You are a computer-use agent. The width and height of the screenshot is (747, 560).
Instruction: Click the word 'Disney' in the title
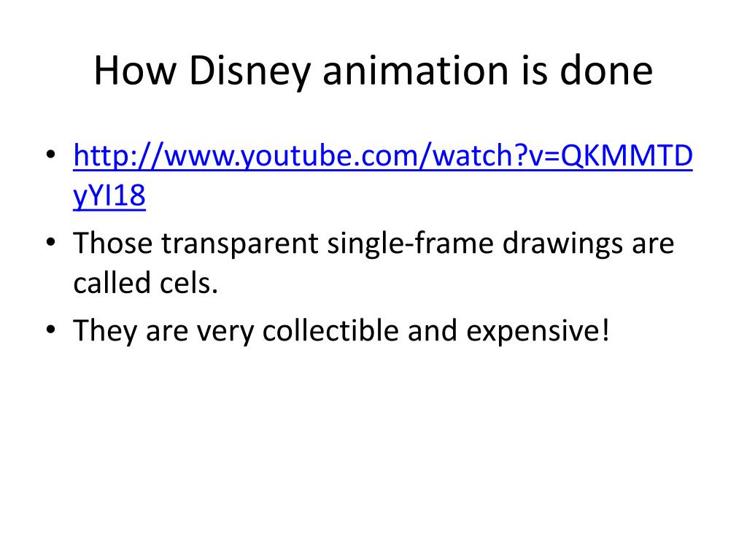[249, 71]
